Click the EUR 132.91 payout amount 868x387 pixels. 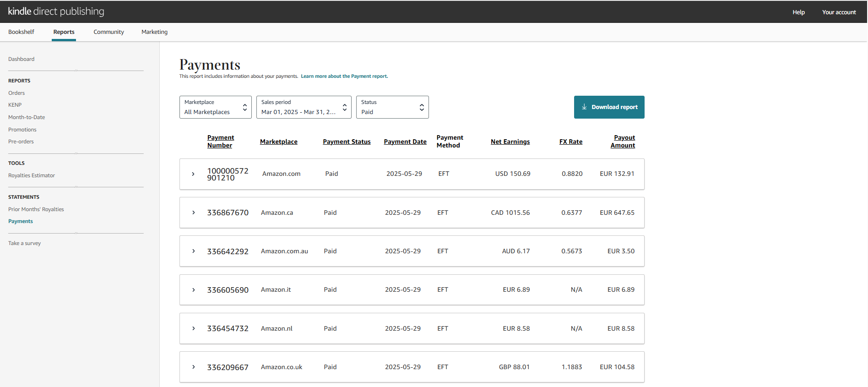[617, 174]
